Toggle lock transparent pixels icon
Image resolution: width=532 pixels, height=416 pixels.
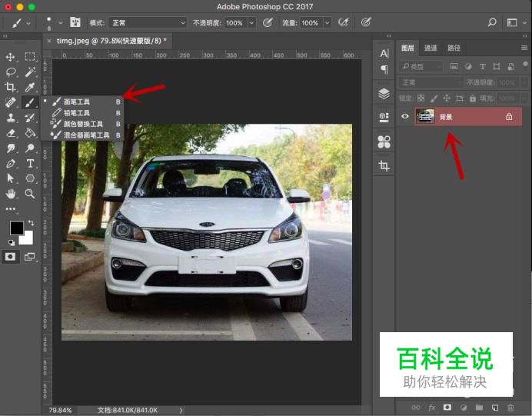(421, 98)
